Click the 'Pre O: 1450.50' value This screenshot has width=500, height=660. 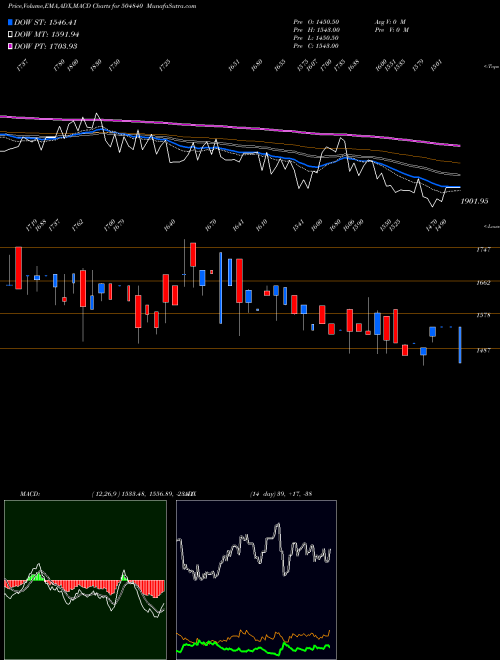pyautogui.click(x=316, y=21)
